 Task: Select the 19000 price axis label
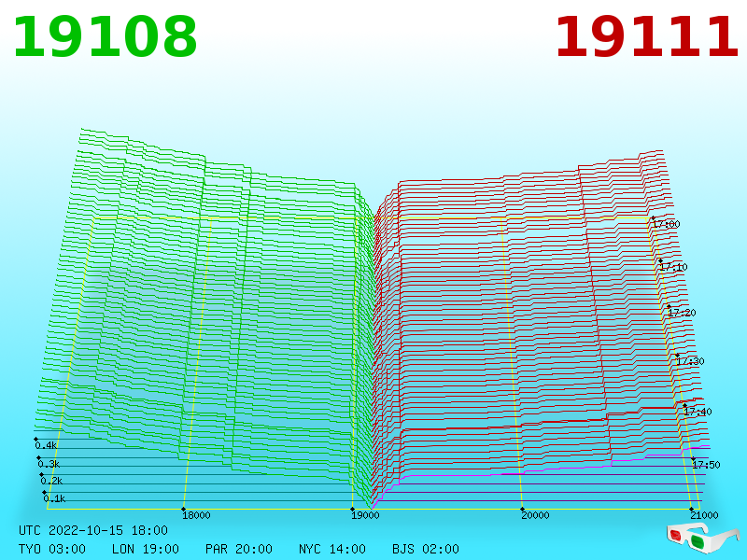[x=365, y=515]
